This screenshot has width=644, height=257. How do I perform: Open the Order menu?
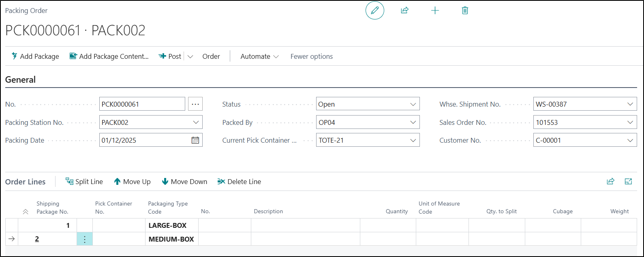[x=211, y=57]
